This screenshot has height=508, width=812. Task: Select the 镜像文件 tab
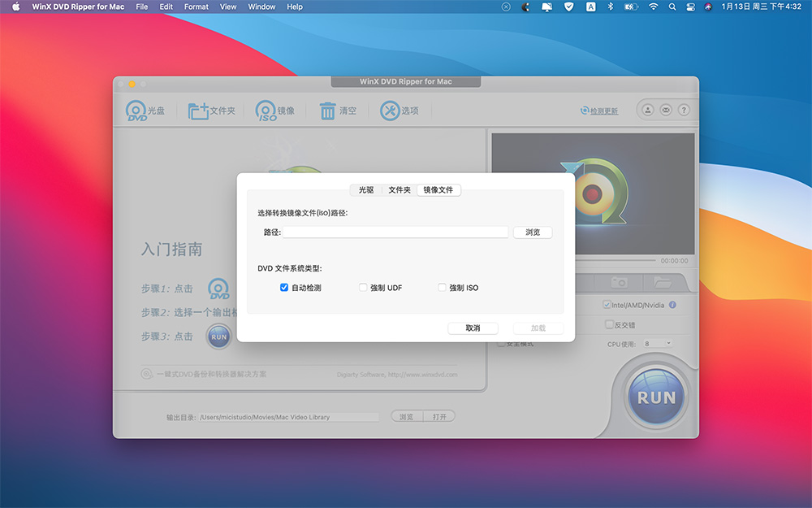(x=438, y=189)
